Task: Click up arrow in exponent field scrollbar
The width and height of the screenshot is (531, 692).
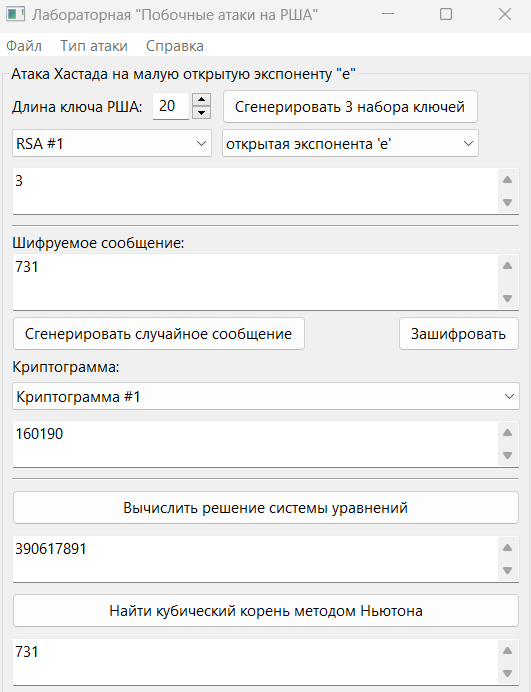Action: (508, 180)
